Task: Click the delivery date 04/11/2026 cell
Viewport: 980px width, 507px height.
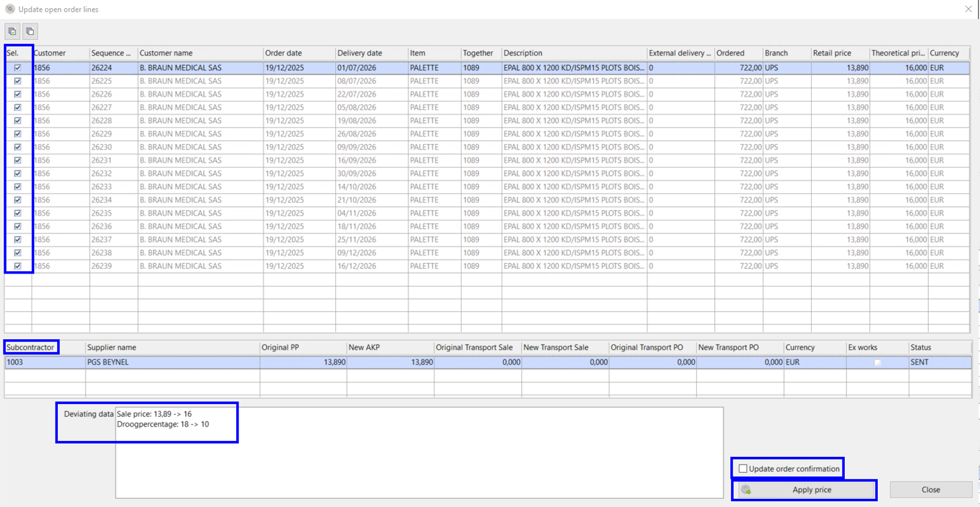Action: [372, 213]
